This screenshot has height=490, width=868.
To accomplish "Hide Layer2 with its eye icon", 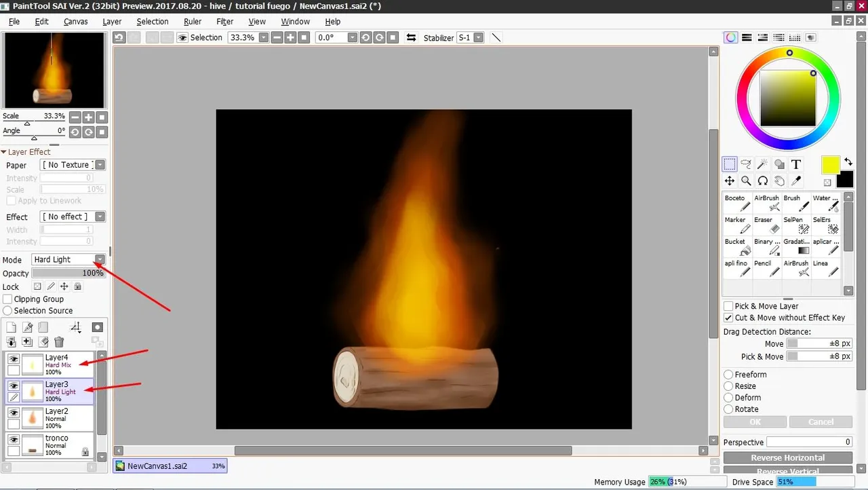I will [14, 412].
